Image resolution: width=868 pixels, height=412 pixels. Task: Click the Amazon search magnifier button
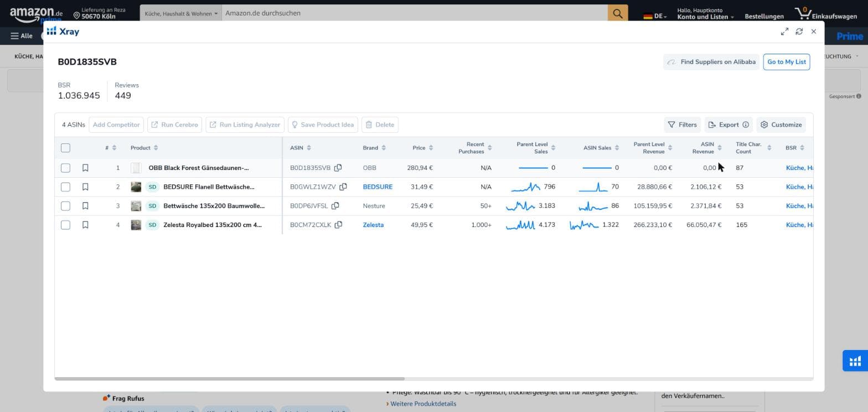click(618, 13)
